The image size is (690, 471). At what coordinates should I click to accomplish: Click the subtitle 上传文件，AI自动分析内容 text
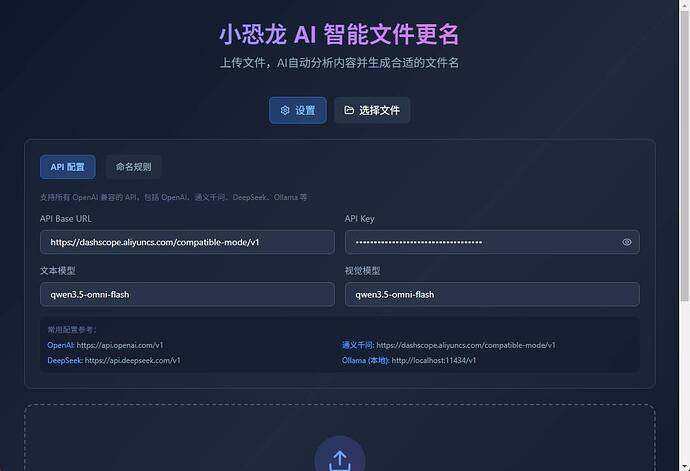point(339,63)
